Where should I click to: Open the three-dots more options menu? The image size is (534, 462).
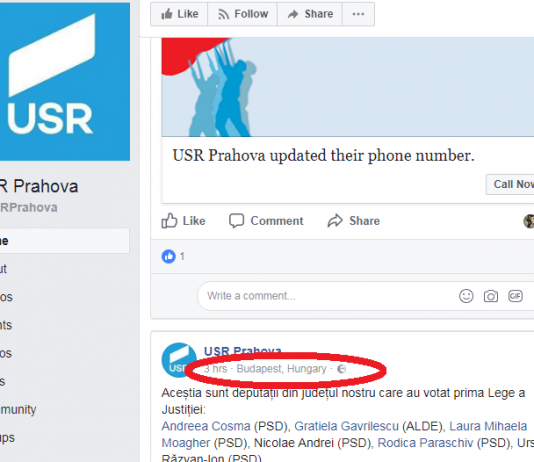pos(358,14)
